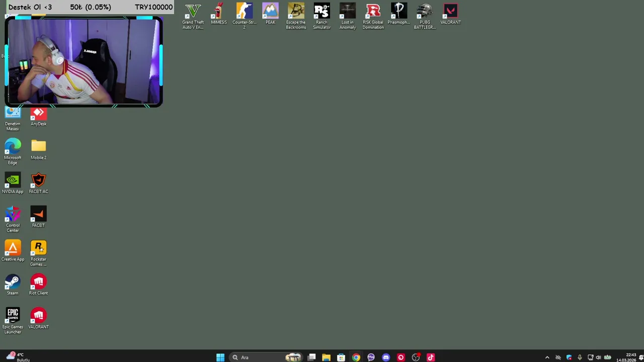This screenshot has width=644, height=362.
Task: Launch Lost in Anomaly shortcut
Action: pyautogui.click(x=347, y=16)
